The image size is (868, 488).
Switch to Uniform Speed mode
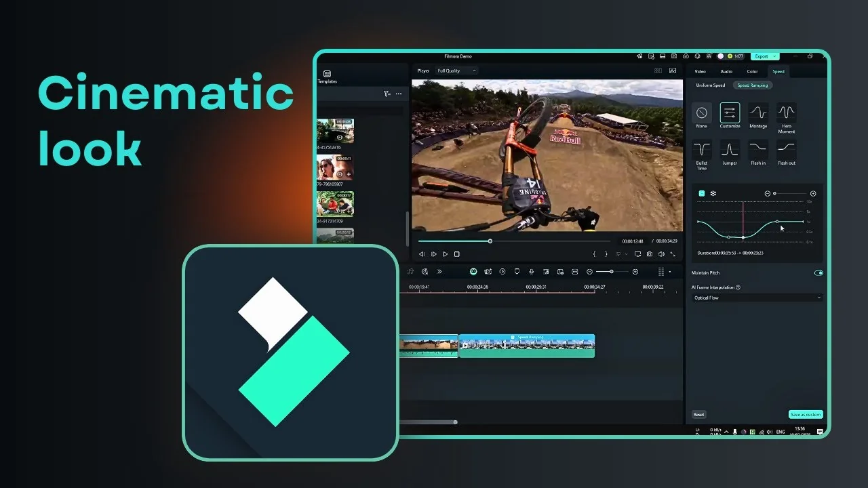710,85
